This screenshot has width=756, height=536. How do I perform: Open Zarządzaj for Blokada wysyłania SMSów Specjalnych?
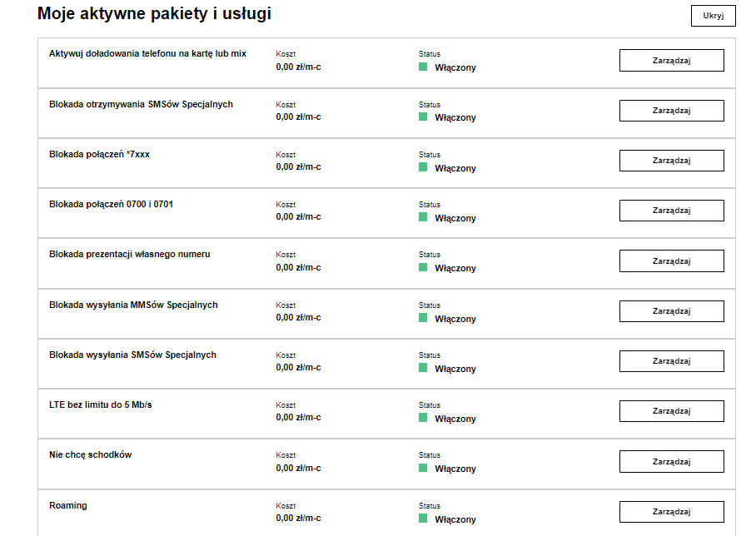pos(671,361)
